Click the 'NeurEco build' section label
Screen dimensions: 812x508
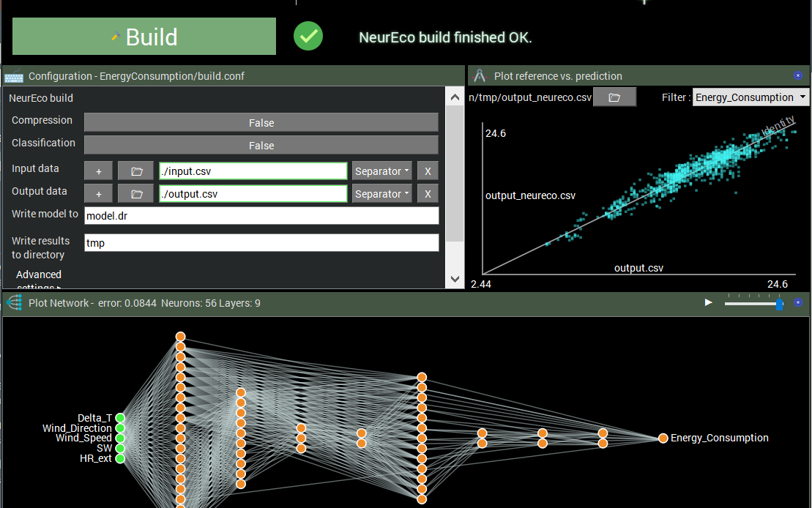(x=41, y=98)
